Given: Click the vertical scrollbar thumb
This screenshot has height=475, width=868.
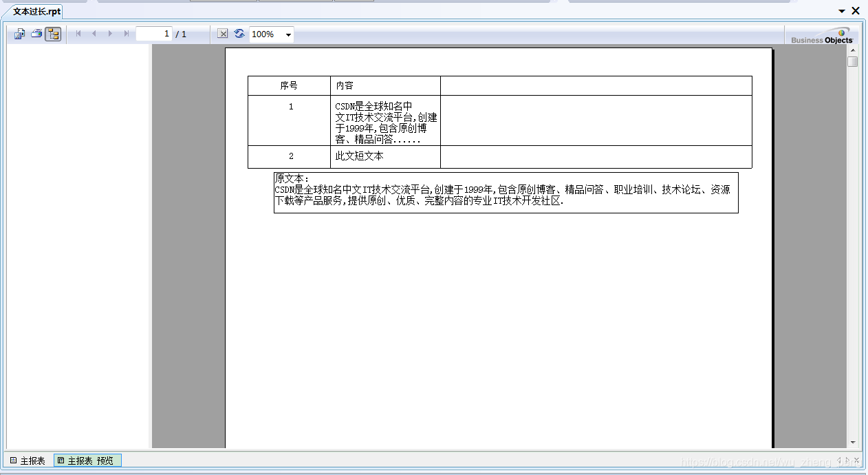Looking at the screenshot, I should [x=853, y=61].
